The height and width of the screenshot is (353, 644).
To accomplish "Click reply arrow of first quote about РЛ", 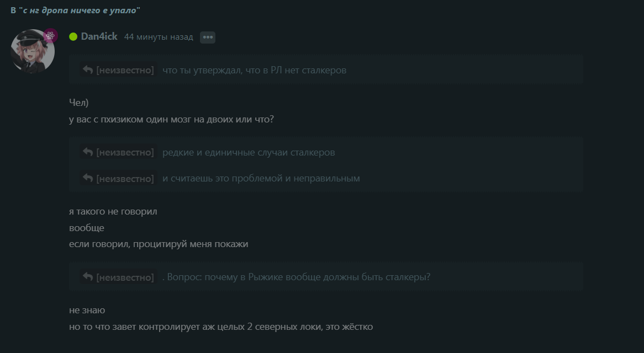I will tap(88, 69).
